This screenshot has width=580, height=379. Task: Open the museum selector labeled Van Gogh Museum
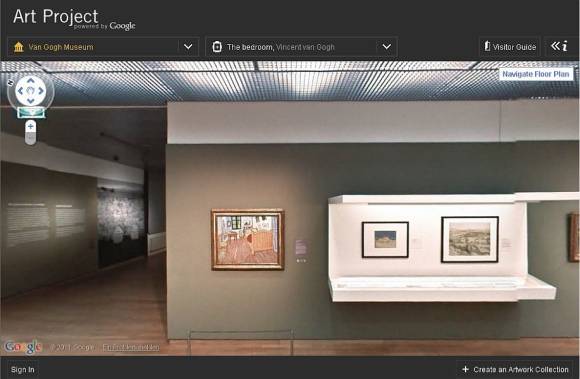103,47
